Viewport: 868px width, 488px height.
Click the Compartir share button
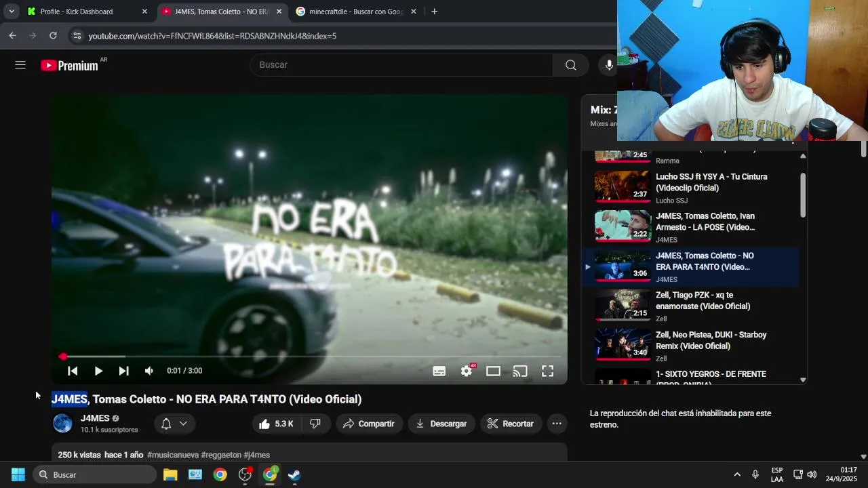(369, 424)
